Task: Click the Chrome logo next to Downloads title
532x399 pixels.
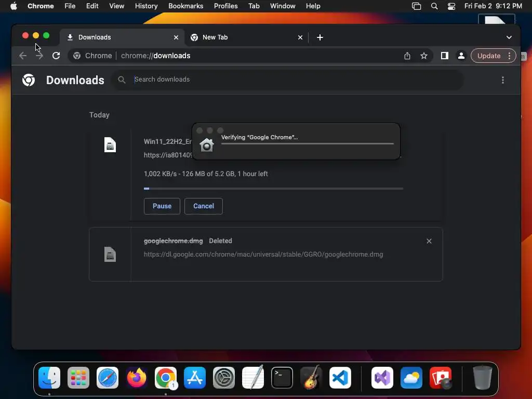Action: 29,80
